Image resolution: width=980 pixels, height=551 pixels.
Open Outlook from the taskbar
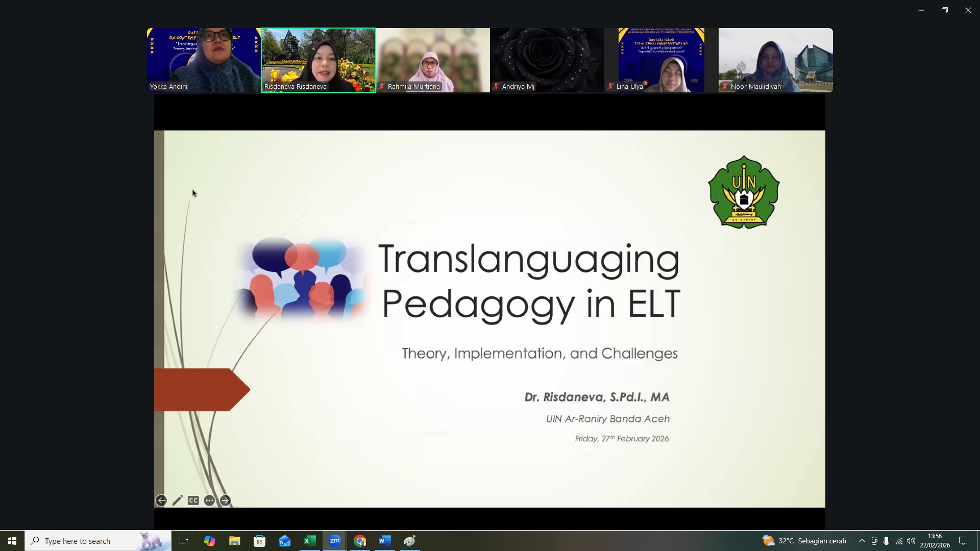coord(284,541)
